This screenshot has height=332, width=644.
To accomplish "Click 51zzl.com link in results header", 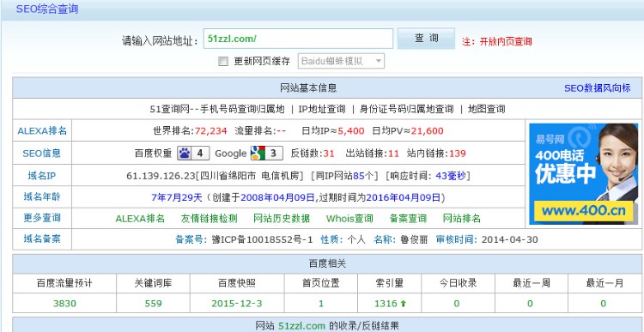I will click(x=301, y=326).
